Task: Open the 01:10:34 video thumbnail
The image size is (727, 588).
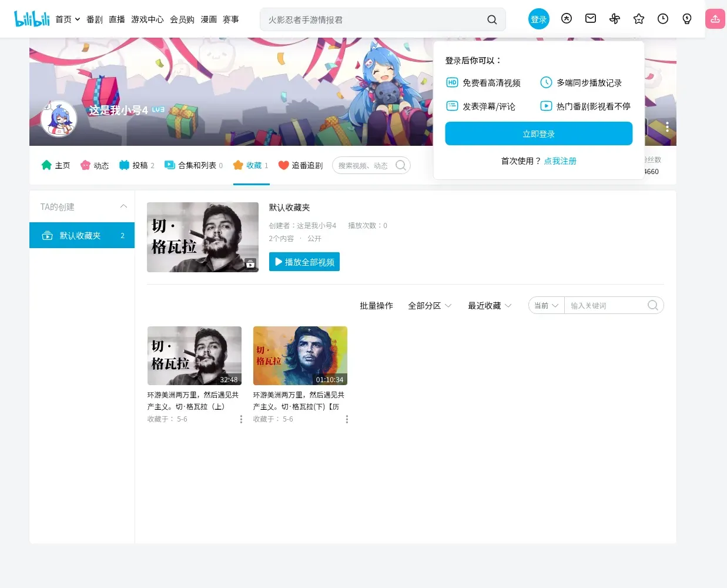Action: click(x=300, y=356)
